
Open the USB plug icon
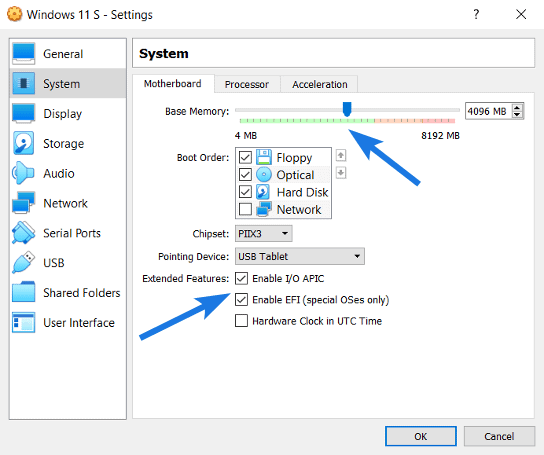pos(24,262)
